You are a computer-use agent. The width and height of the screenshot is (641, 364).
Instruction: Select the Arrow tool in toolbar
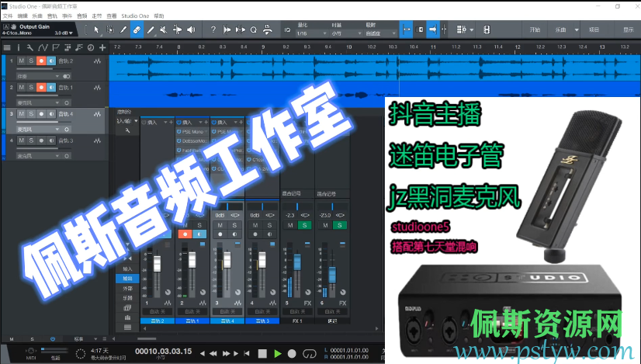tap(96, 29)
